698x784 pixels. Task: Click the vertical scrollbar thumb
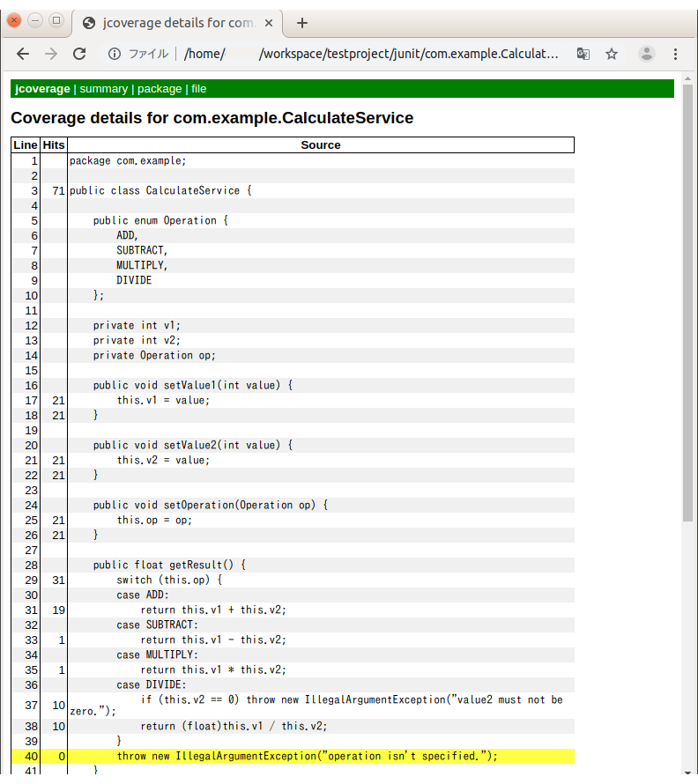[x=687, y=302]
